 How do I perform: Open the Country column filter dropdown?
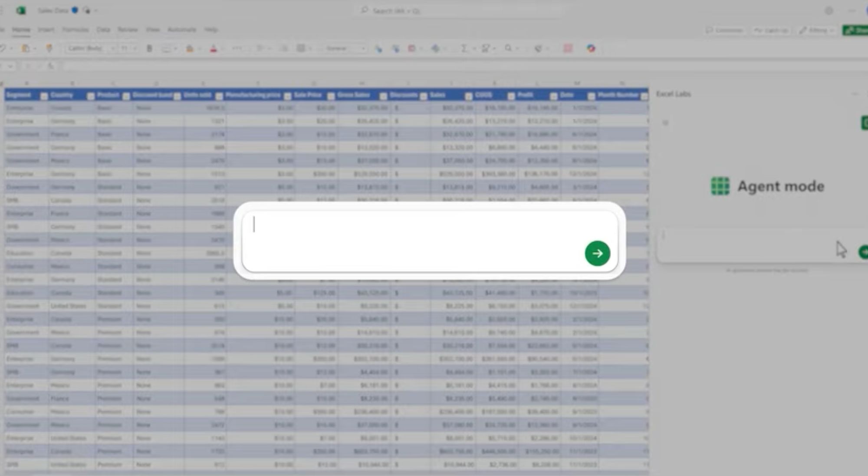click(90, 96)
